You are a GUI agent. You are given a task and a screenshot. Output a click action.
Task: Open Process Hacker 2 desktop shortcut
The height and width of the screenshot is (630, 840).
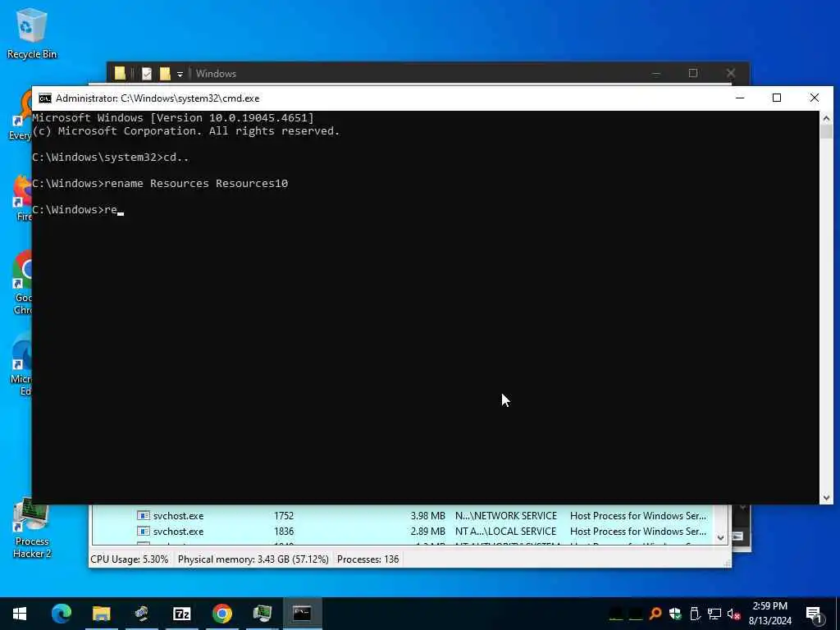[x=32, y=529]
